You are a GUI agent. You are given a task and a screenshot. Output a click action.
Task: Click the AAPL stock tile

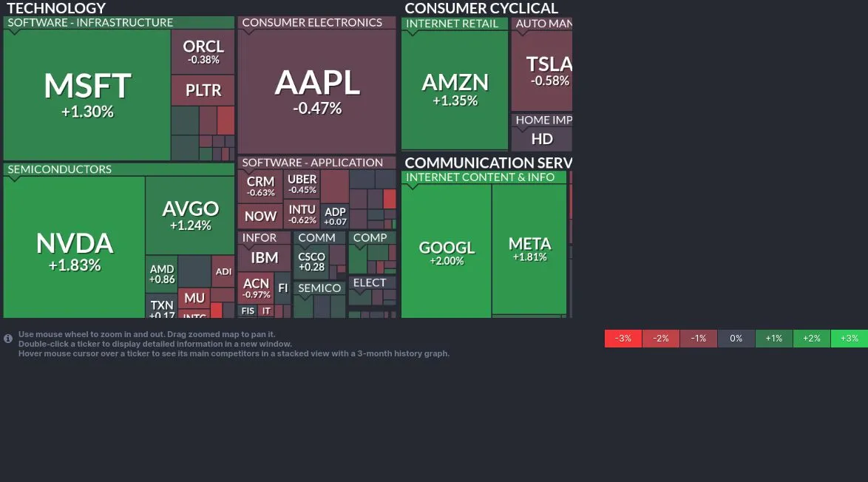[x=317, y=91]
